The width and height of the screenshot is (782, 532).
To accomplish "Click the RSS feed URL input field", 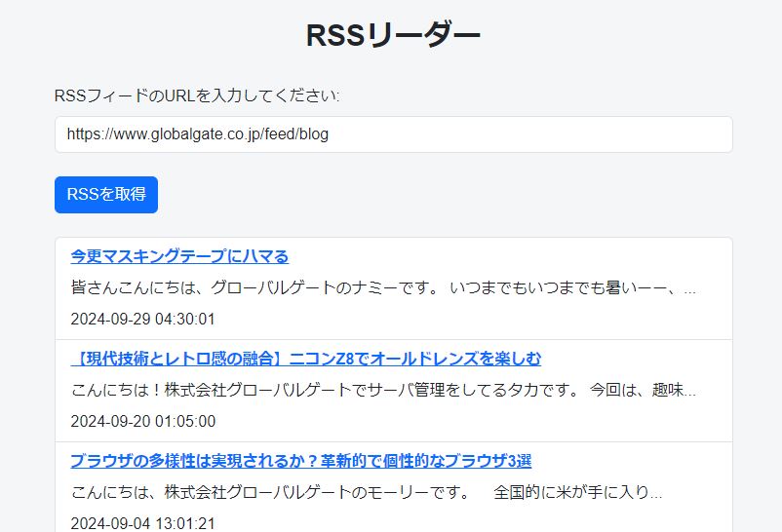I will 394,134.
